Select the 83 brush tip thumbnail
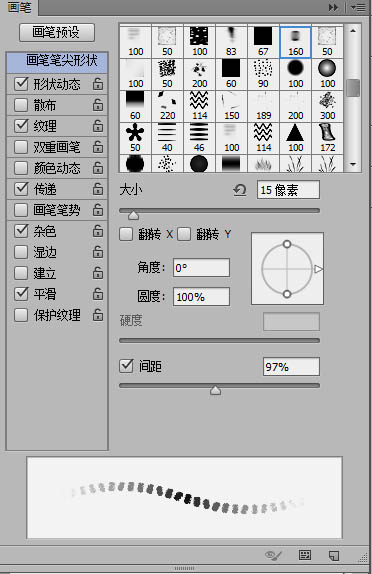Viewport: 372px width, 574px height. tap(231, 42)
